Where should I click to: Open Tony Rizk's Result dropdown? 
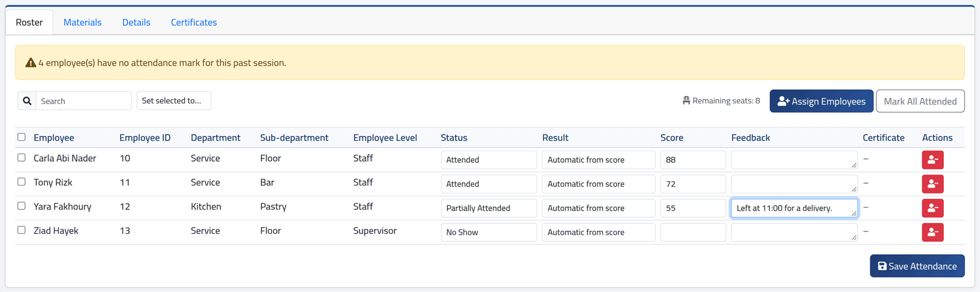598,184
